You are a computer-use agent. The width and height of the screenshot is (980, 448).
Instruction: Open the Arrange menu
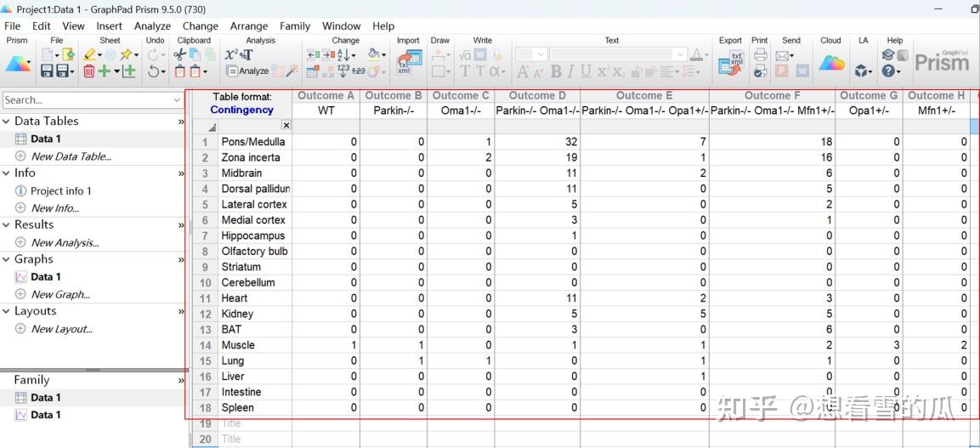(x=249, y=26)
